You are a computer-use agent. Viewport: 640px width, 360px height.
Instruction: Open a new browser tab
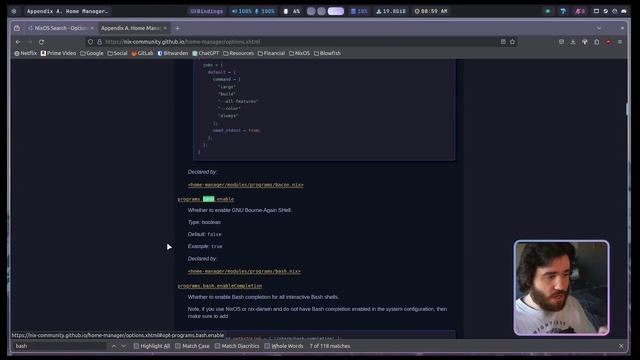point(177,28)
